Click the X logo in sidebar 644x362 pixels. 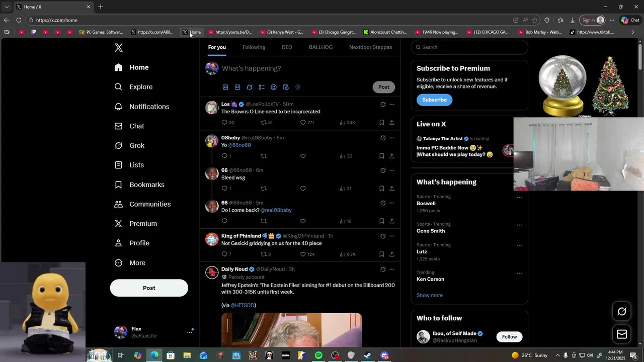pyautogui.click(x=119, y=48)
